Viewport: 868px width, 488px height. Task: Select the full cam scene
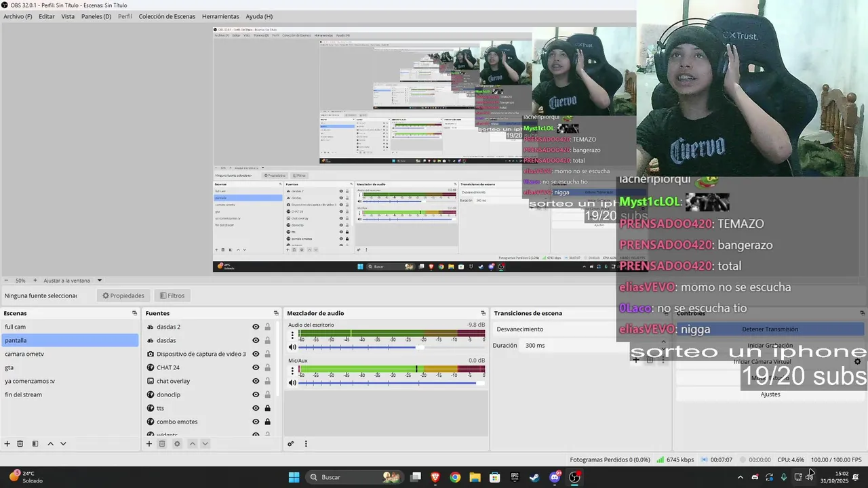click(x=69, y=327)
